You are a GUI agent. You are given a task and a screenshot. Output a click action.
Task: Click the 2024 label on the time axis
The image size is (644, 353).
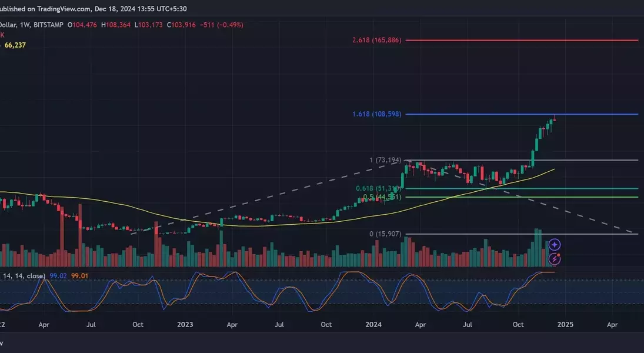373,324
